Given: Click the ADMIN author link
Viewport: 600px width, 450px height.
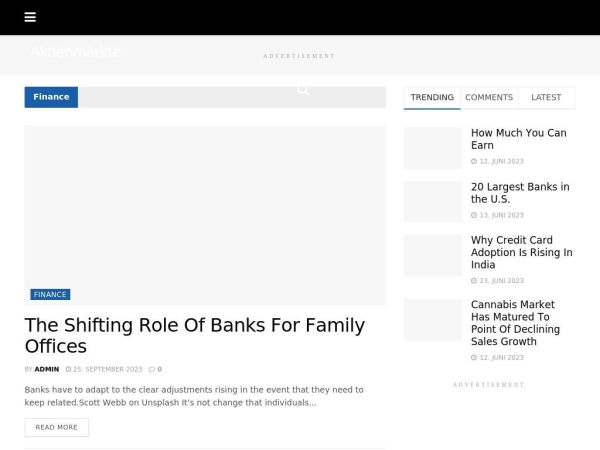Looking at the screenshot, I should coord(47,369).
